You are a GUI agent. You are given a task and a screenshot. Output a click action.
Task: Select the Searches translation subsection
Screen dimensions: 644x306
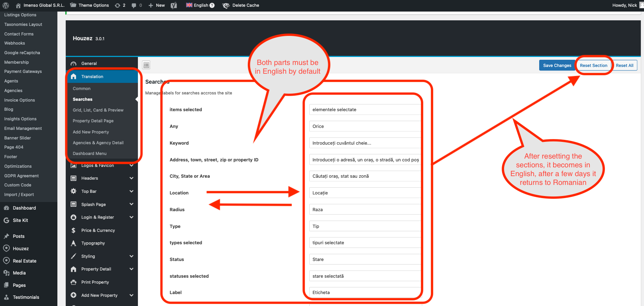click(82, 99)
